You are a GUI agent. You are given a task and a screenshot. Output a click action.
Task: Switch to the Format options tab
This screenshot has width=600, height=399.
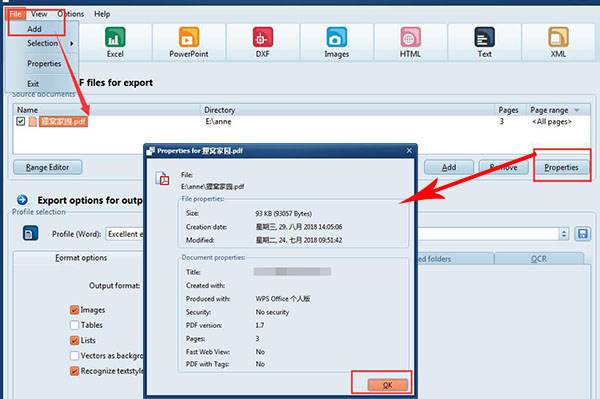coord(81,258)
